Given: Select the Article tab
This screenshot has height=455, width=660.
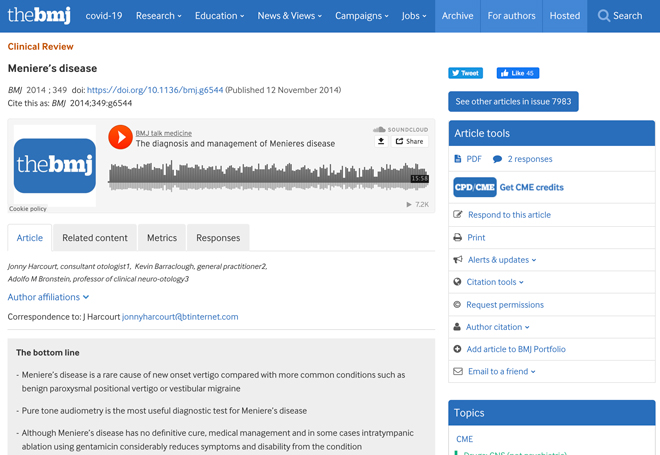Looking at the screenshot, I should 29,238.
